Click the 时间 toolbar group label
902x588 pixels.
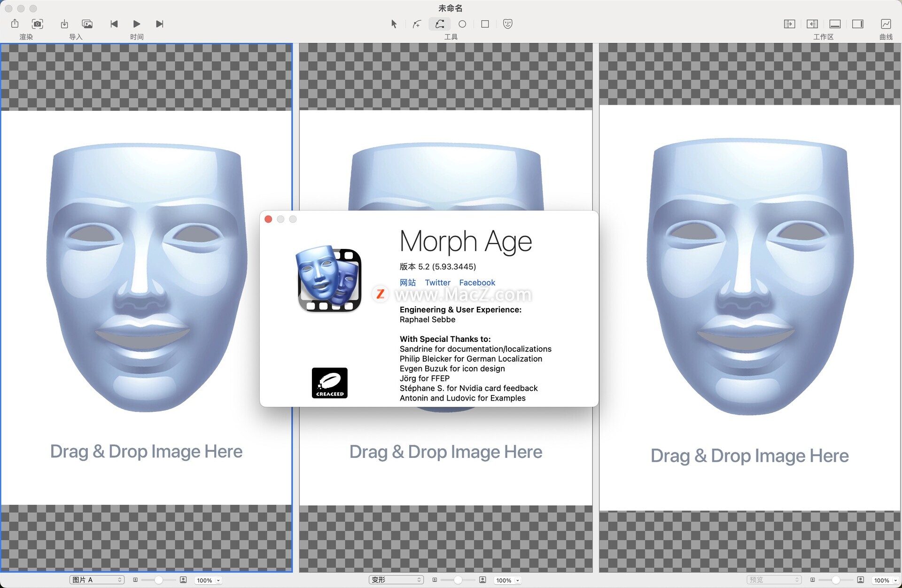click(137, 37)
